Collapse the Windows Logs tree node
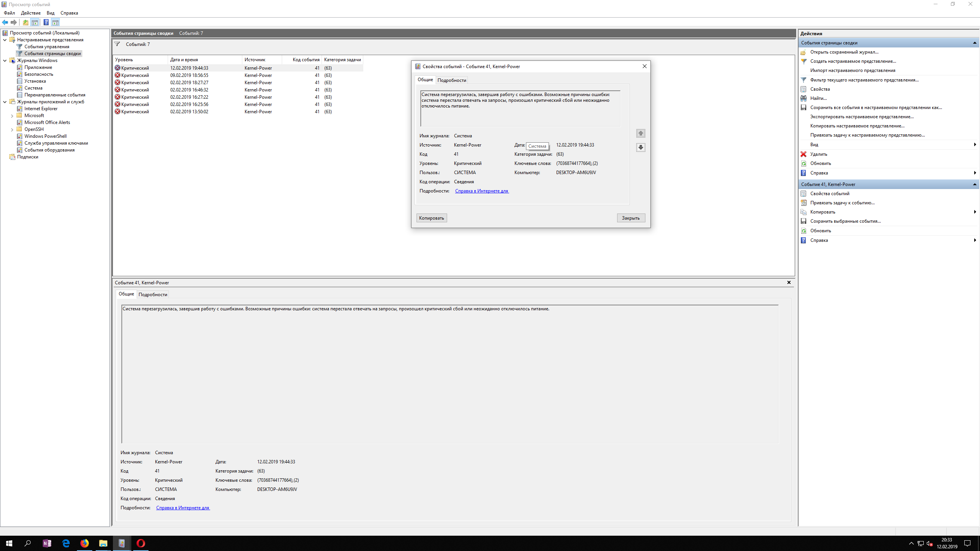Image resolution: width=980 pixels, height=551 pixels. [x=5, y=60]
